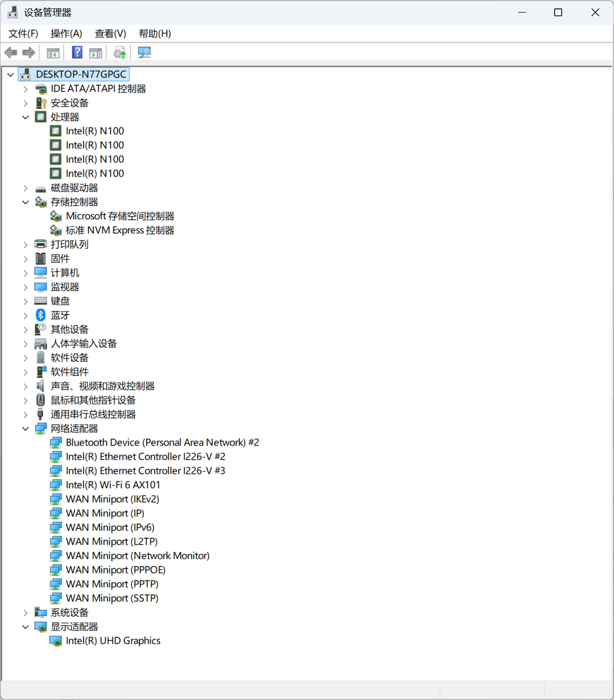Click the 软件组件 puzzle icon

pos(41,372)
